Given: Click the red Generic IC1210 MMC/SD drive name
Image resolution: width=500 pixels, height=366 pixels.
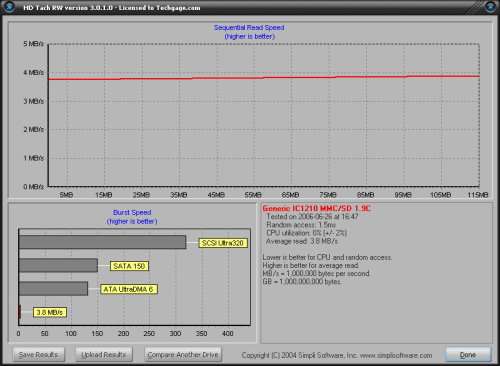Looking at the screenshot, I should 316,209.
